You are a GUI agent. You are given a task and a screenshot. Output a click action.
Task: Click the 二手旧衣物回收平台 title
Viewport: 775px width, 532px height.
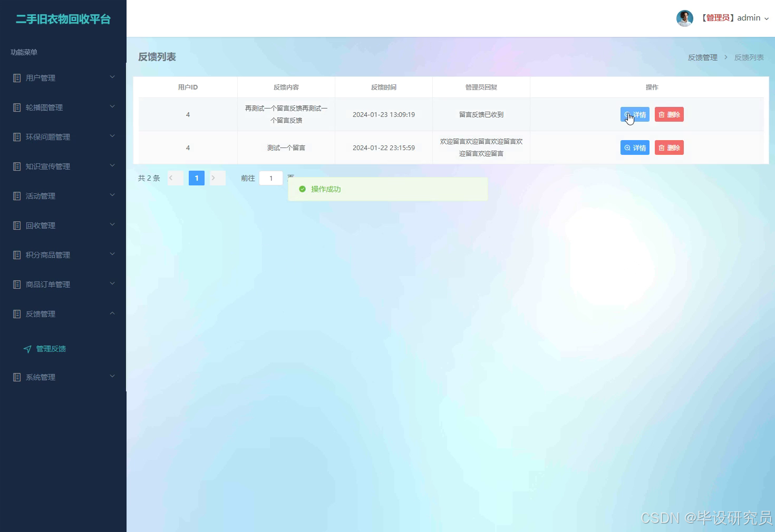click(x=63, y=19)
